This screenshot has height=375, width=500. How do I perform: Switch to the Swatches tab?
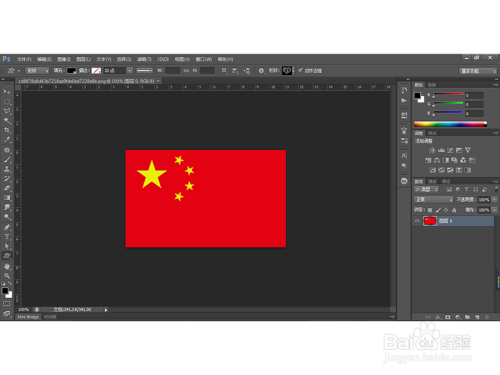(432, 85)
